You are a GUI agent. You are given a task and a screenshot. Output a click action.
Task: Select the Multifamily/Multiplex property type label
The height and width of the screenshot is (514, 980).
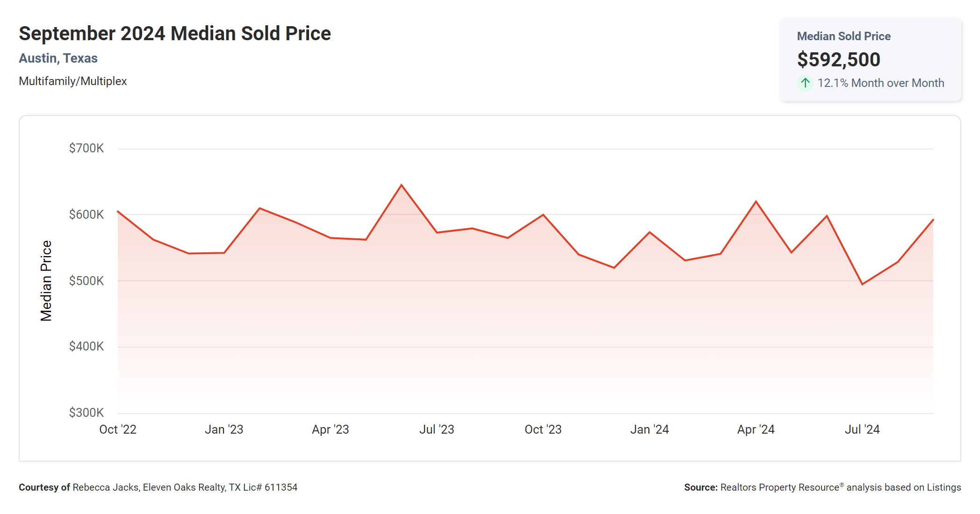72,81
